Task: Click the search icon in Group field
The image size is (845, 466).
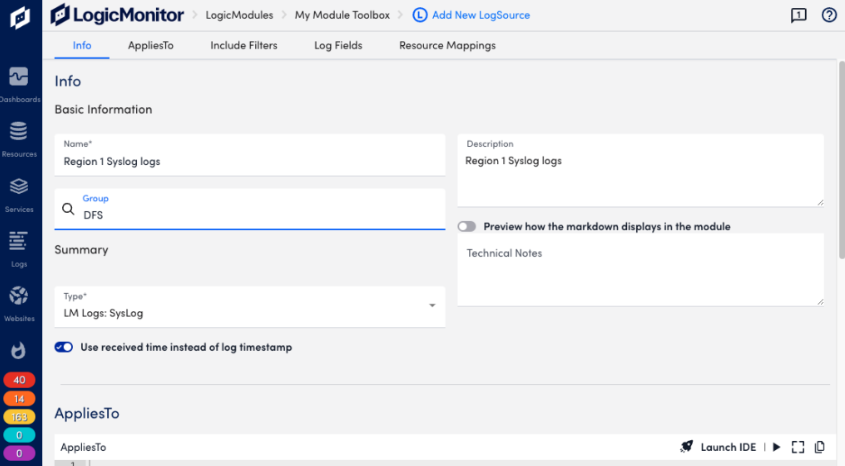Action: 68,209
